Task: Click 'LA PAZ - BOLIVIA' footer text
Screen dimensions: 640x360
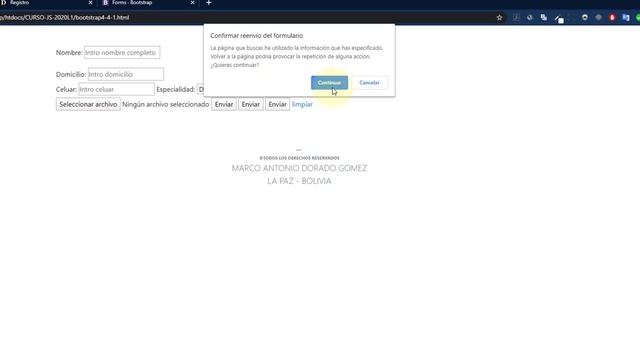Action: tap(299, 181)
